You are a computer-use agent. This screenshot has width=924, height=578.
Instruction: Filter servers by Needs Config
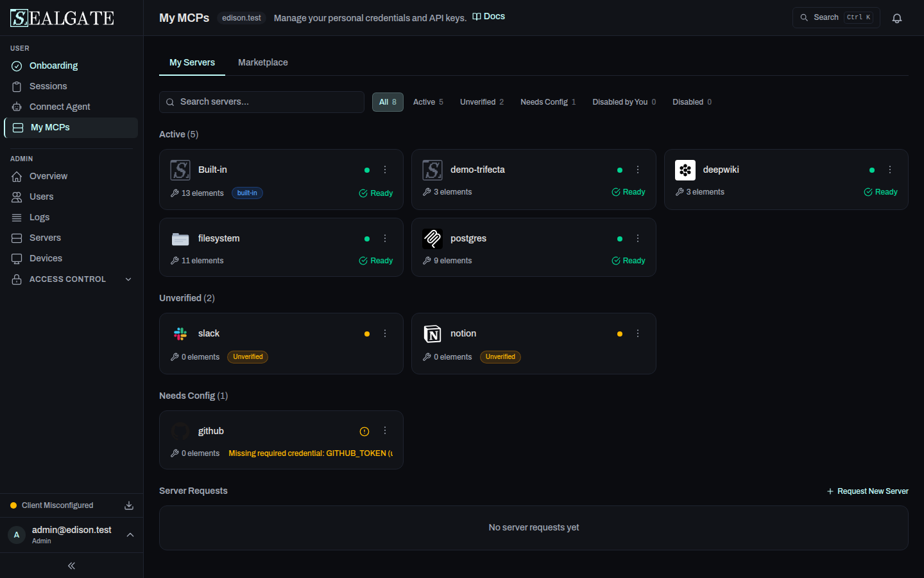[x=548, y=102]
